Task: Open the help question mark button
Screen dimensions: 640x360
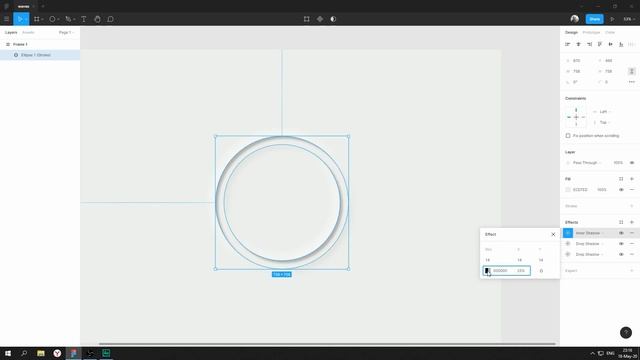Action: click(626, 333)
